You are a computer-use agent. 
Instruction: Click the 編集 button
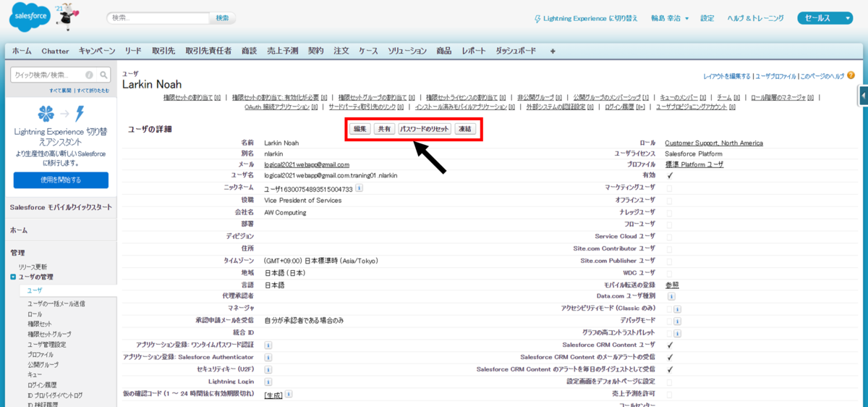pos(359,129)
